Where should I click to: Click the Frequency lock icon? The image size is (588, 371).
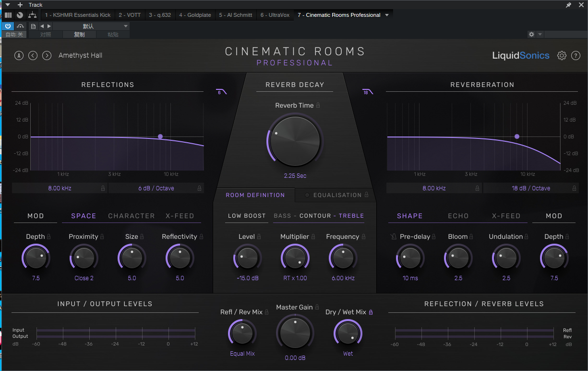point(363,236)
